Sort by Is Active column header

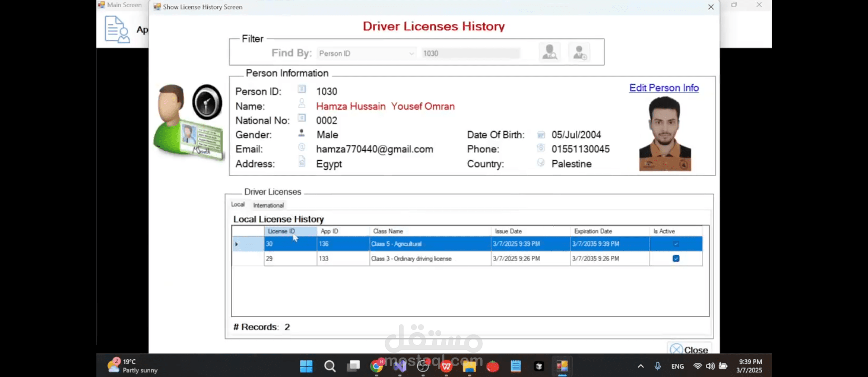pyautogui.click(x=676, y=231)
